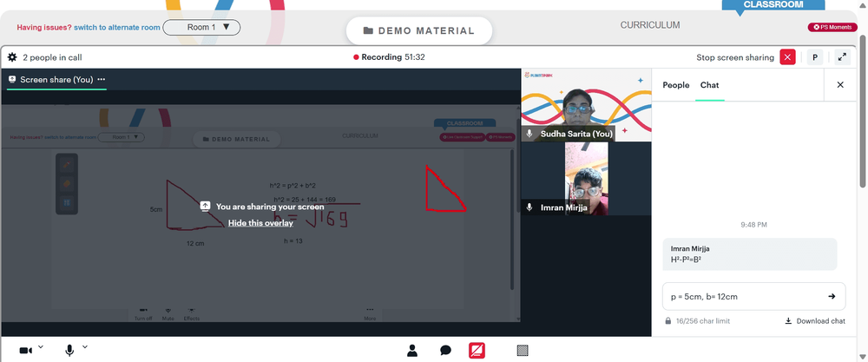868x362 pixels.
Task: Click Imran Mirjja chat message H²-P²=B²
Action: tap(750, 254)
